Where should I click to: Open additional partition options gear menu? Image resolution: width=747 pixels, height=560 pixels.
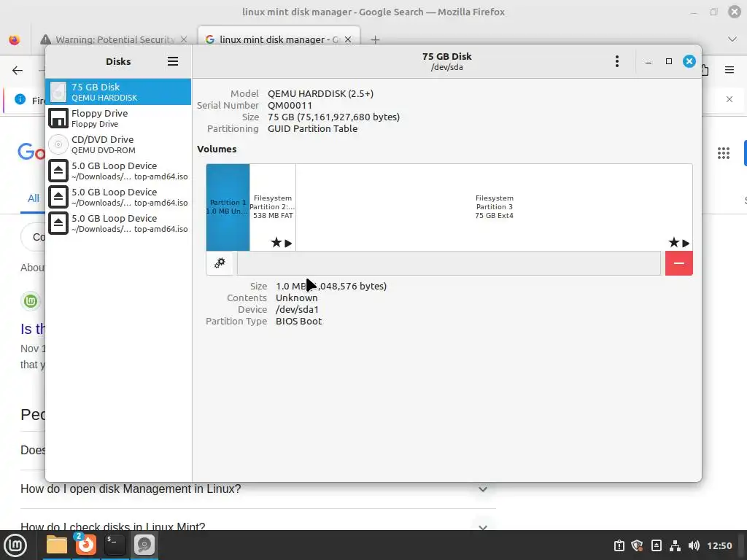click(220, 262)
